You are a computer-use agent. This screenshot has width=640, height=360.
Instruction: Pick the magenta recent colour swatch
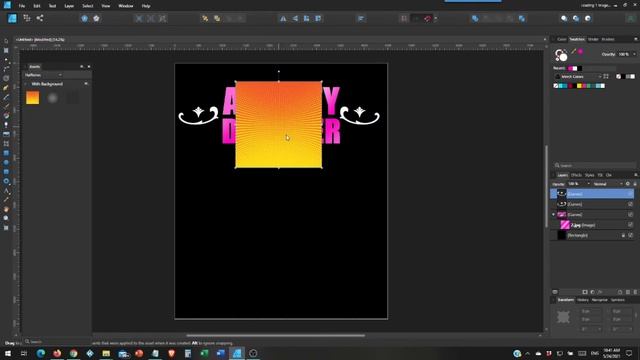click(x=571, y=68)
